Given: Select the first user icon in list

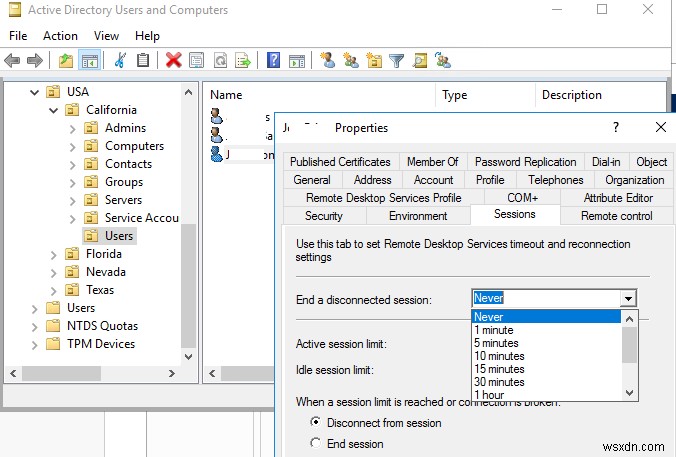Looking at the screenshot, I should [x=216, y=116].
